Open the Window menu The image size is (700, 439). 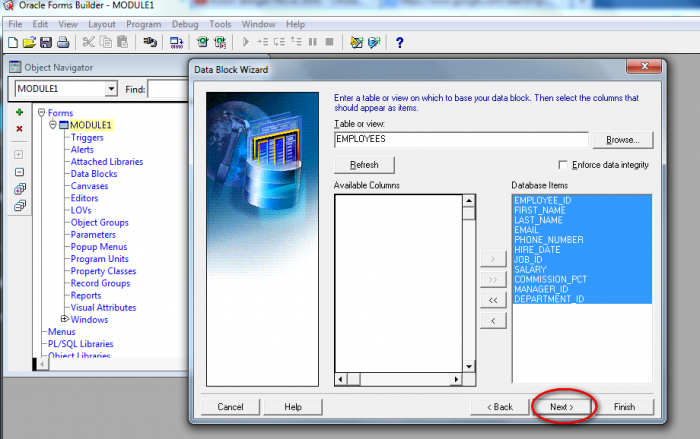(x=258, y=24)
